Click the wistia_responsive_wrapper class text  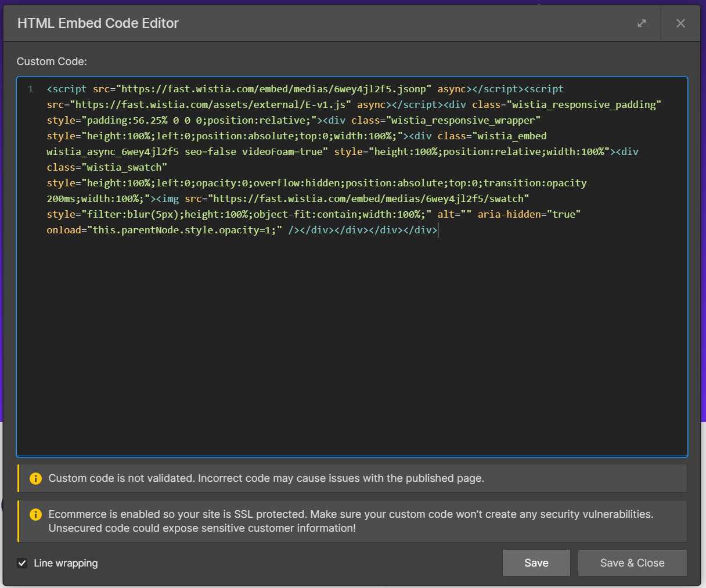tap(466, 120)
